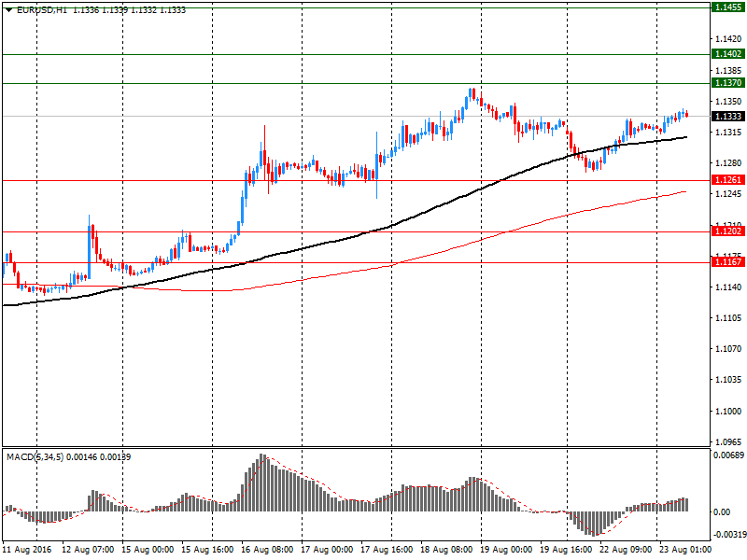Click the 12 Aug 07:00 time label

point(88,550)
